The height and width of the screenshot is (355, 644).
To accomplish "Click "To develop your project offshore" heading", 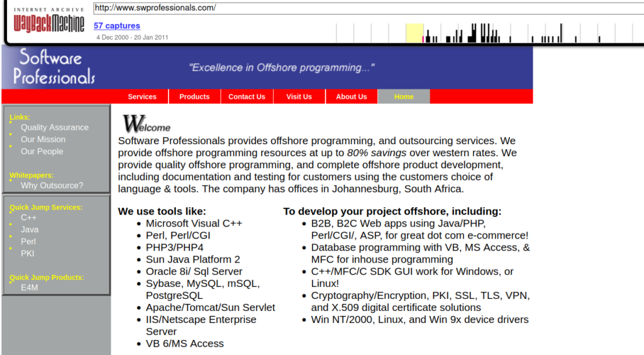I will point(392,211).
